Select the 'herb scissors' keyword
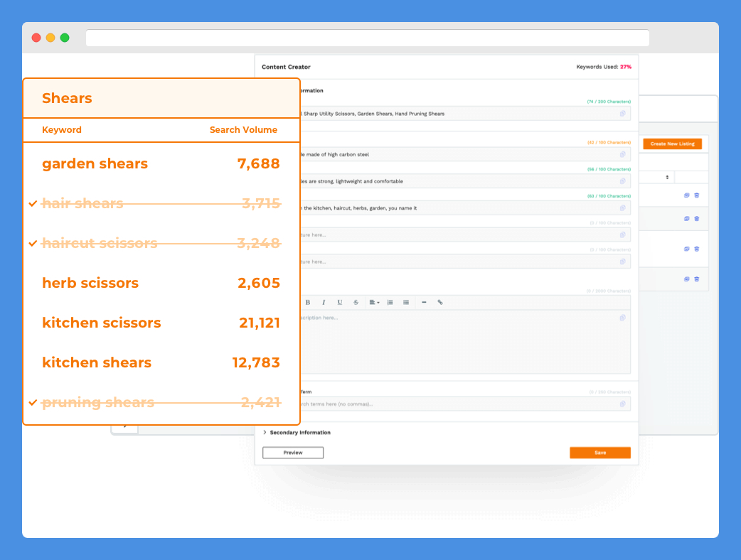This screenshot has height=560, width=741. point(90,283)
